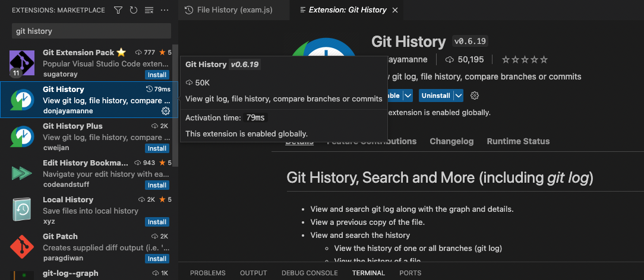644x280 pixels.
Task: Click the Git Extension Pack purple icon
Action: 22,63
